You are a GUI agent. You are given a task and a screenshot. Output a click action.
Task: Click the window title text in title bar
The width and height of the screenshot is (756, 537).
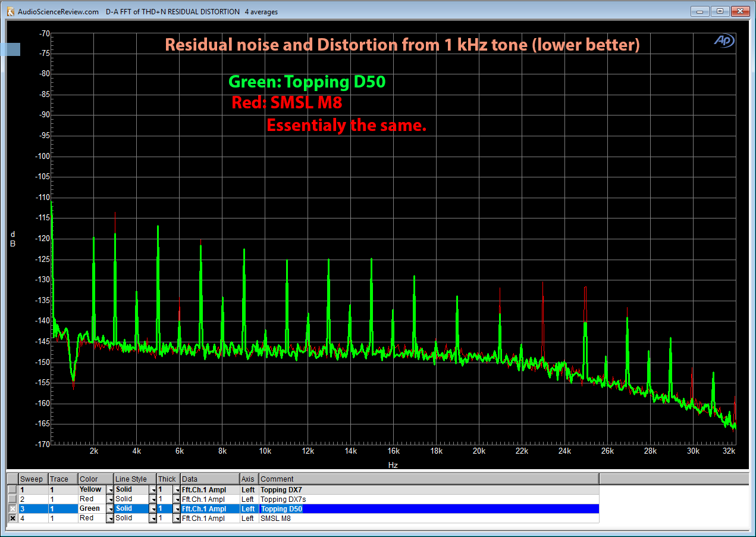click(148, 11)
